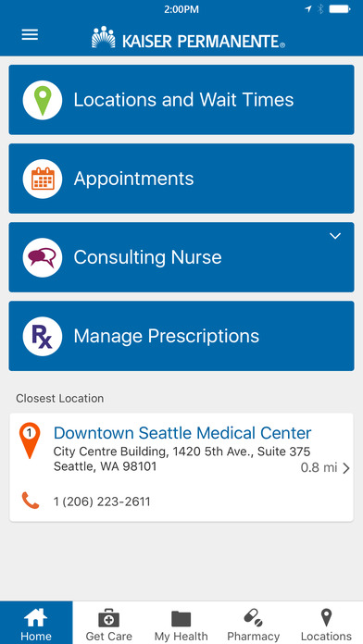Screen dimensions: 363x644
Task: Switch to the Get Care tab
Action: pos(109,623)
